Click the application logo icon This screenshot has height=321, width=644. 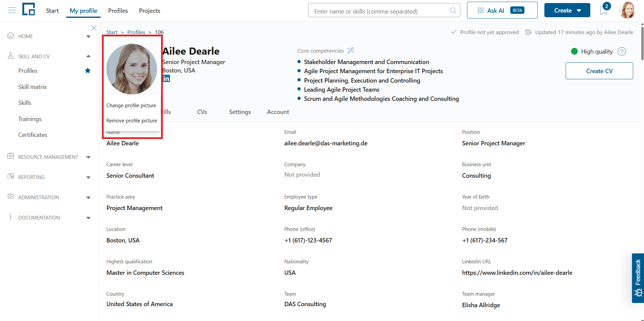point(29,9)
